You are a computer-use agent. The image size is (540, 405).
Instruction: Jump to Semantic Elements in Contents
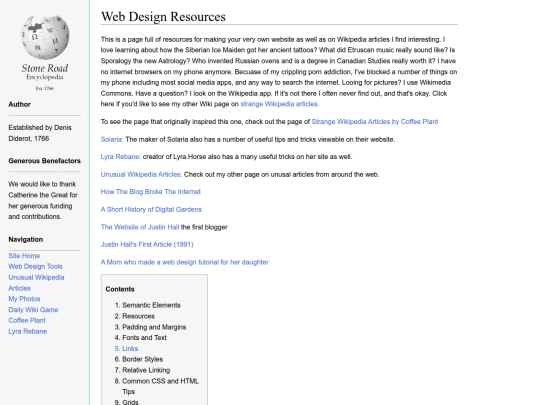click(151, 305)
